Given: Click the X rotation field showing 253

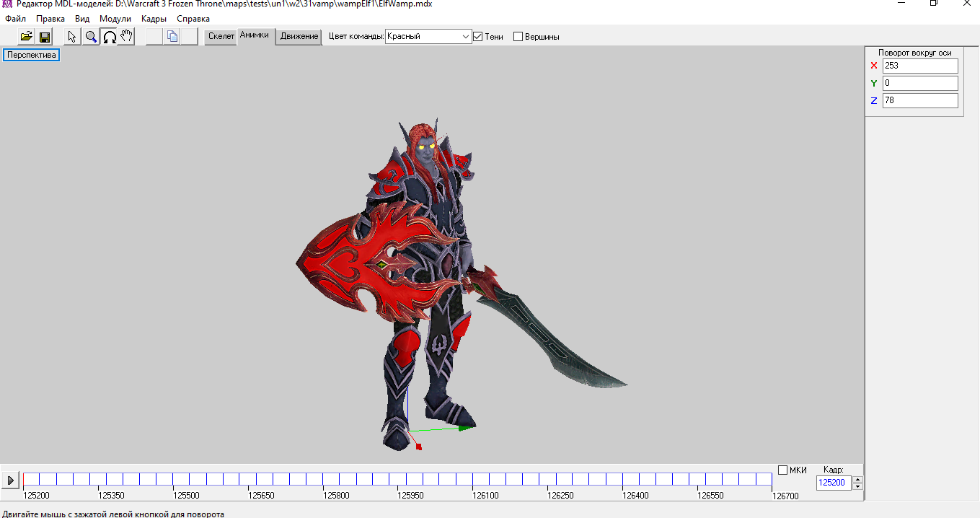Looking at the screenshot, I should 920,66.
